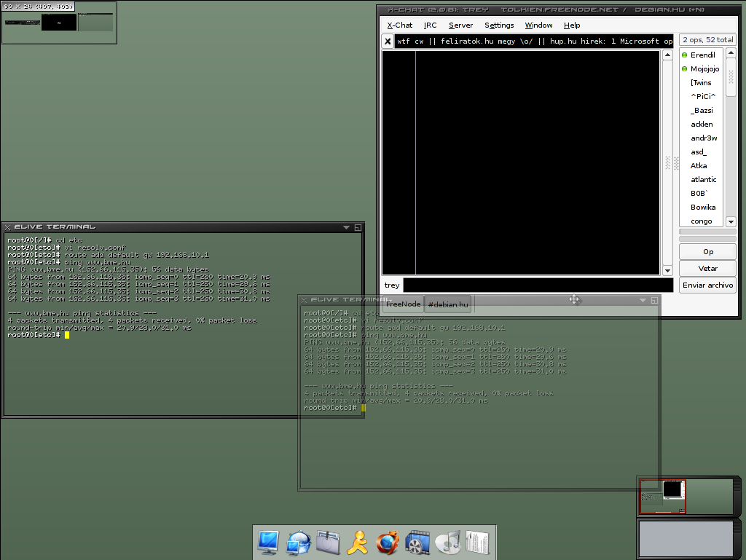Switch to the #debian.hu channel tab

coord(448,304)
